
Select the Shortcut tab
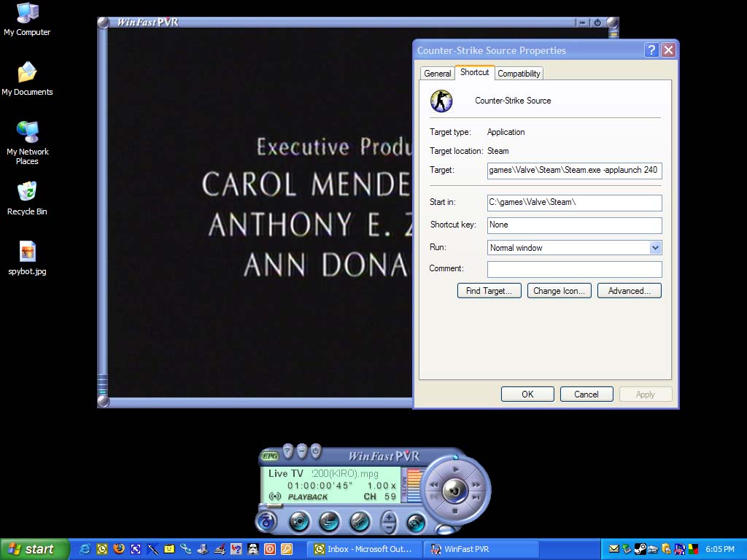pos(474,72)
